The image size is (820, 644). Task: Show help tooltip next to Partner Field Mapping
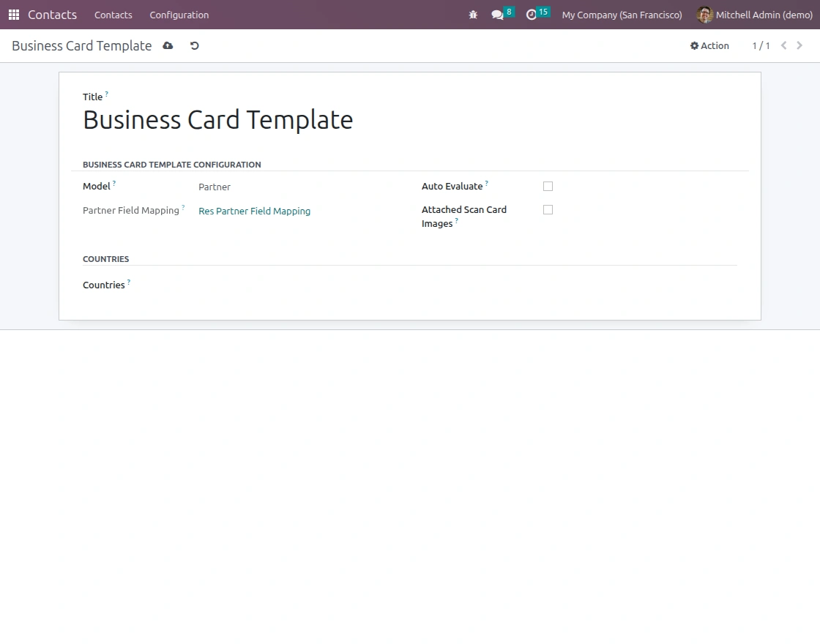click(183, 208)
